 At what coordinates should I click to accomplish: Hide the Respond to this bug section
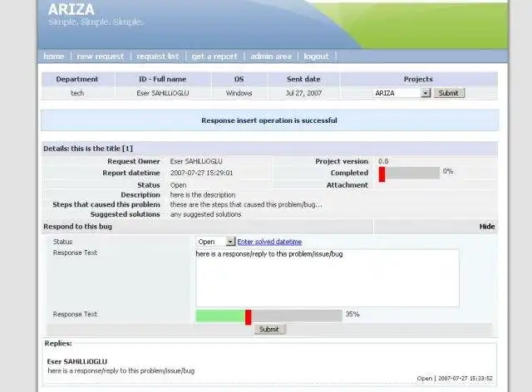[487, 227]
